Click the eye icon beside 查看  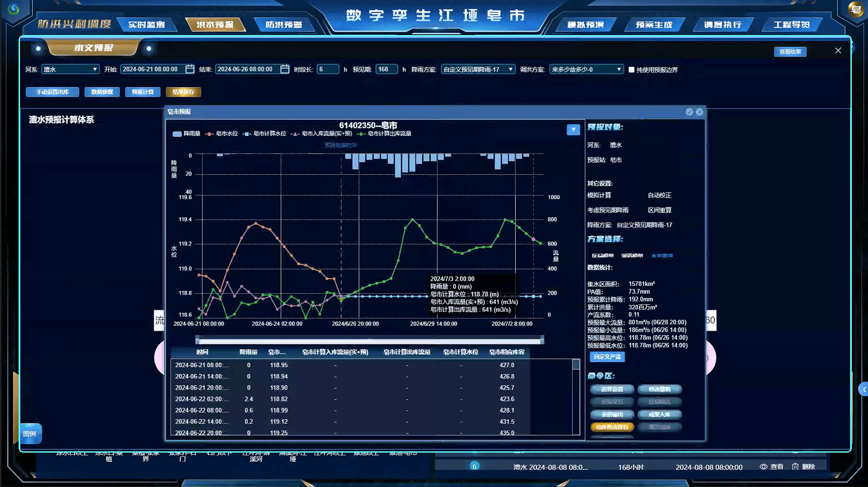(763, 467)
